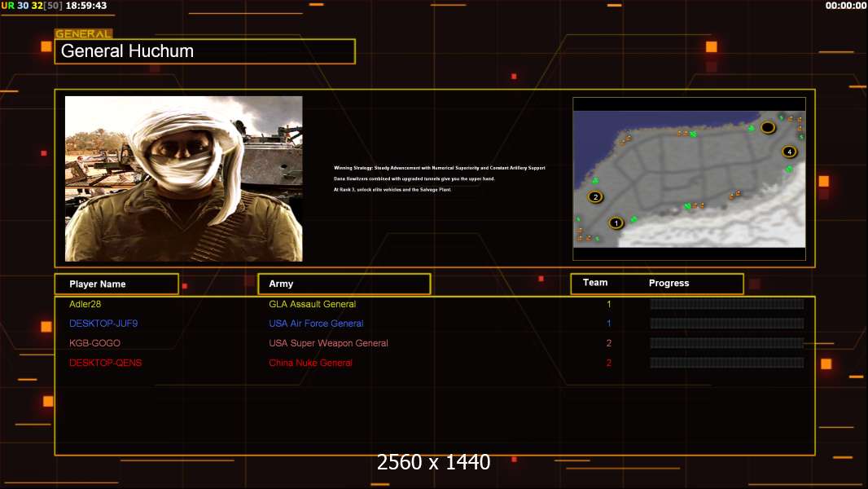The width and height of the screenshot is (868, 489).
Task: Click green supply icon left of the unnumbered start marker
Action: click(x=752, y=129)
